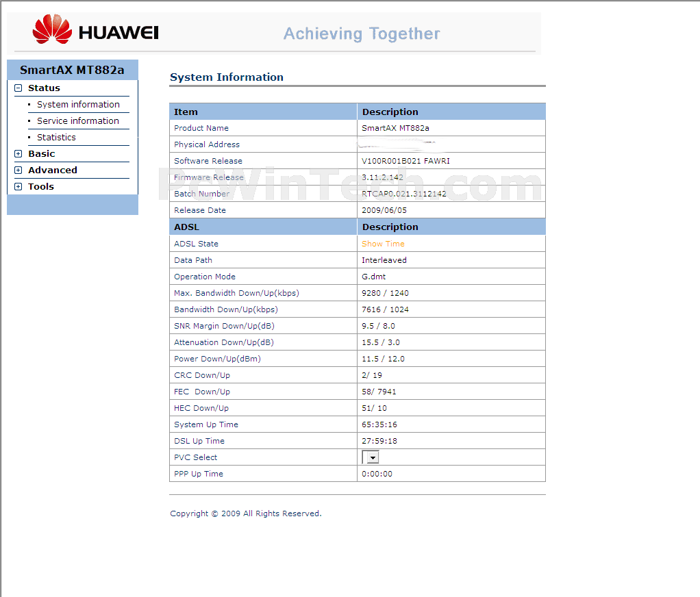The height and width of the screenshot is (597, 700).
Task: Click PPP Up Time value 0:00:00
Action: 377,474
